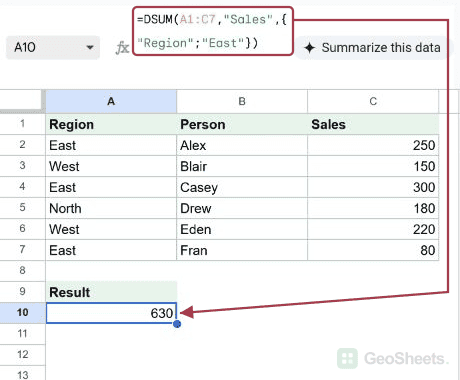460x380 pixels.
Task: Select row 10 header
Action: click(22, 313)
